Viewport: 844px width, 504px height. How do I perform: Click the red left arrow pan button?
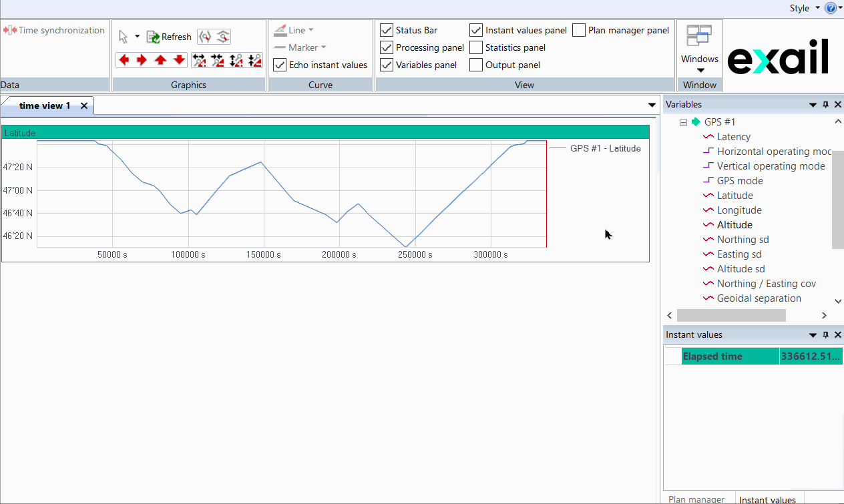124,60
